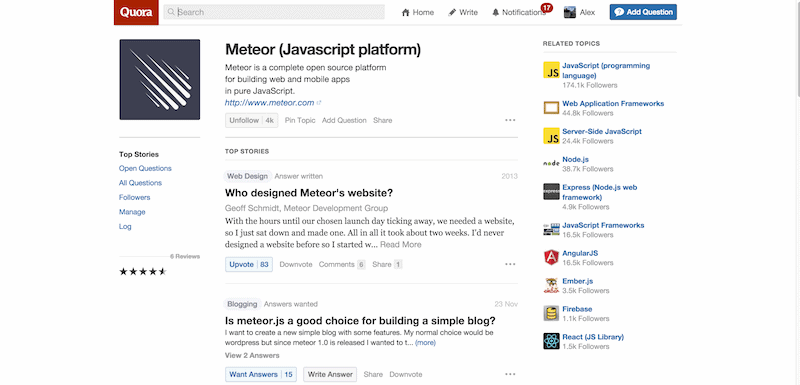Click the Web Application Frameworks topic icon
The width and height of the screenshot is (800, 385).
point(552,108)
